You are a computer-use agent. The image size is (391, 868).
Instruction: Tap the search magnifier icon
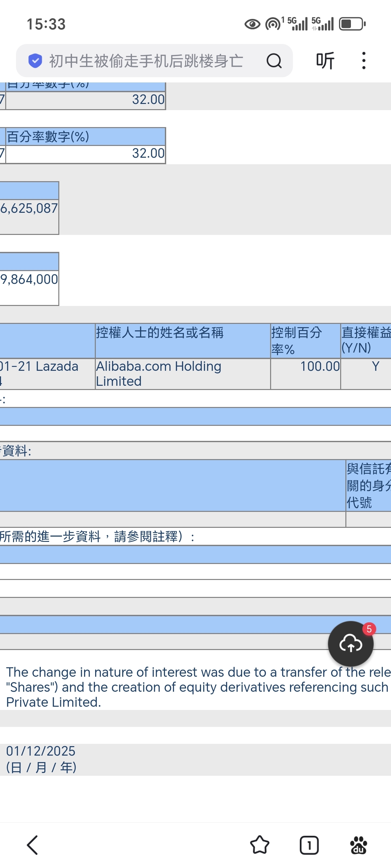coord(274,61)
